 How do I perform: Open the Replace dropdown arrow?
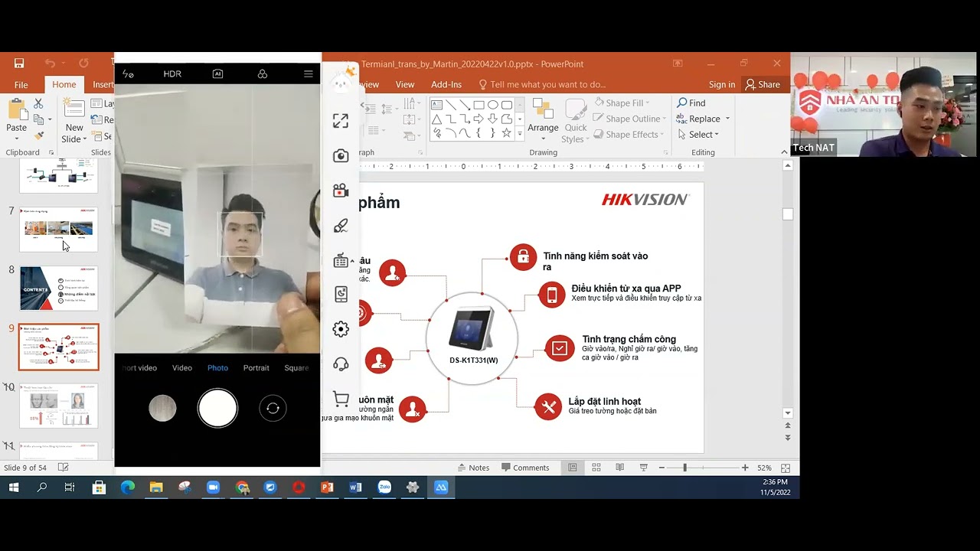727,119
